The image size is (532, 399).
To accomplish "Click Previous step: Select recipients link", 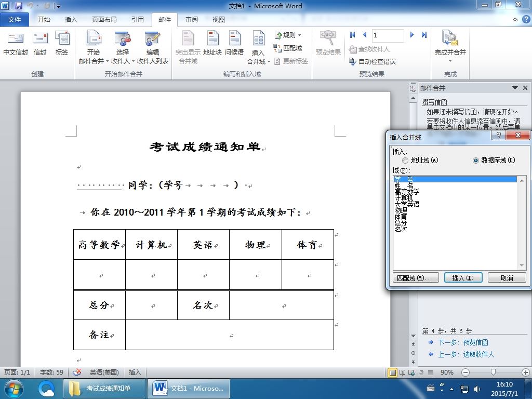I will (x=466, y=354).
